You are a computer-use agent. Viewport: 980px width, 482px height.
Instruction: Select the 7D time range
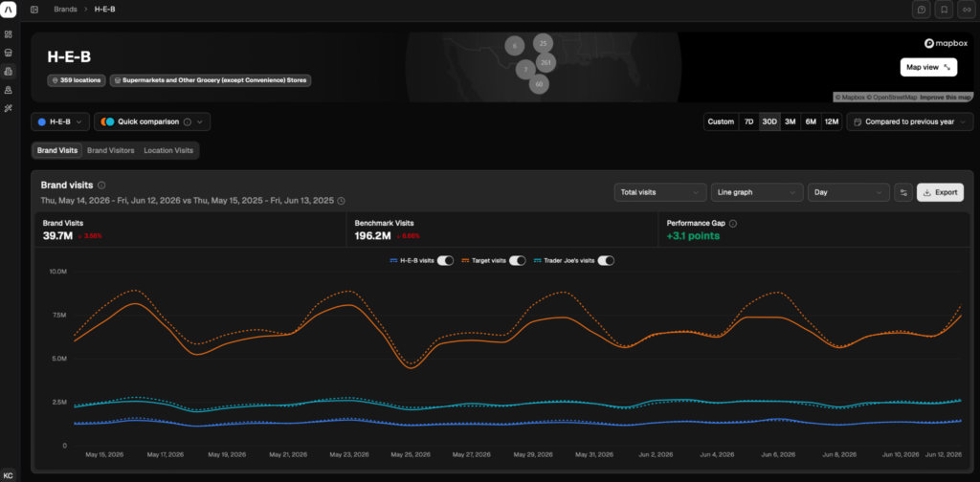point(748,121)
